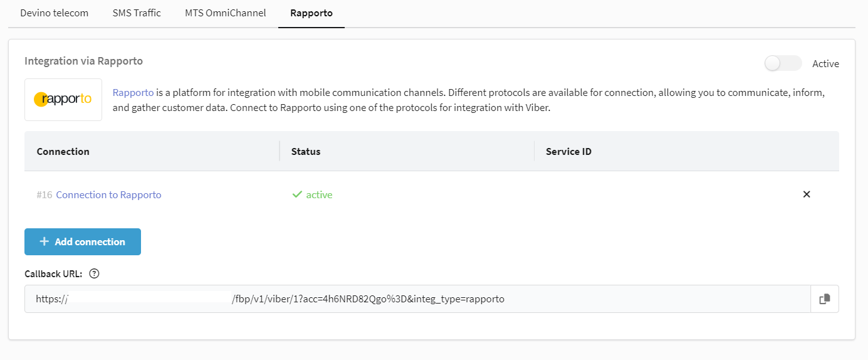Copy the callback URL with the copy icon
868x360 pixels.
click(x=825, y=299)
